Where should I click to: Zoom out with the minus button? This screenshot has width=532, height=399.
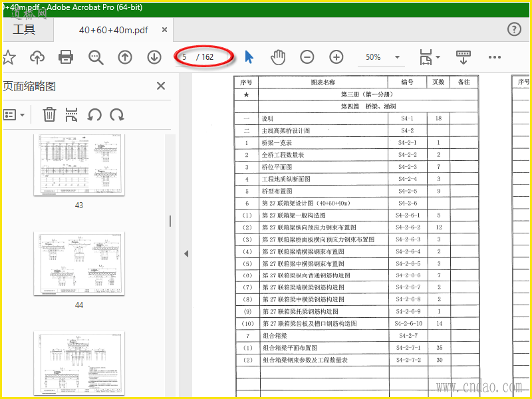click(307, 57)
